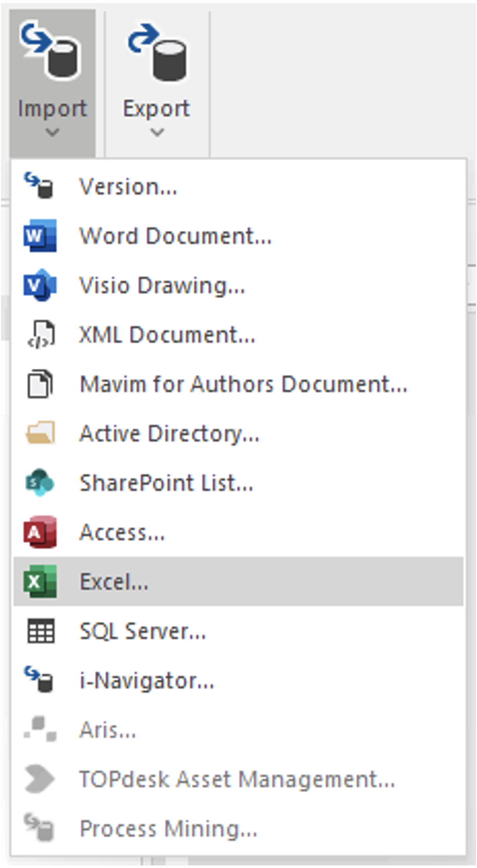Expand the Import dropdown chevron
This screenshot has height=868, width=477.
52,133
